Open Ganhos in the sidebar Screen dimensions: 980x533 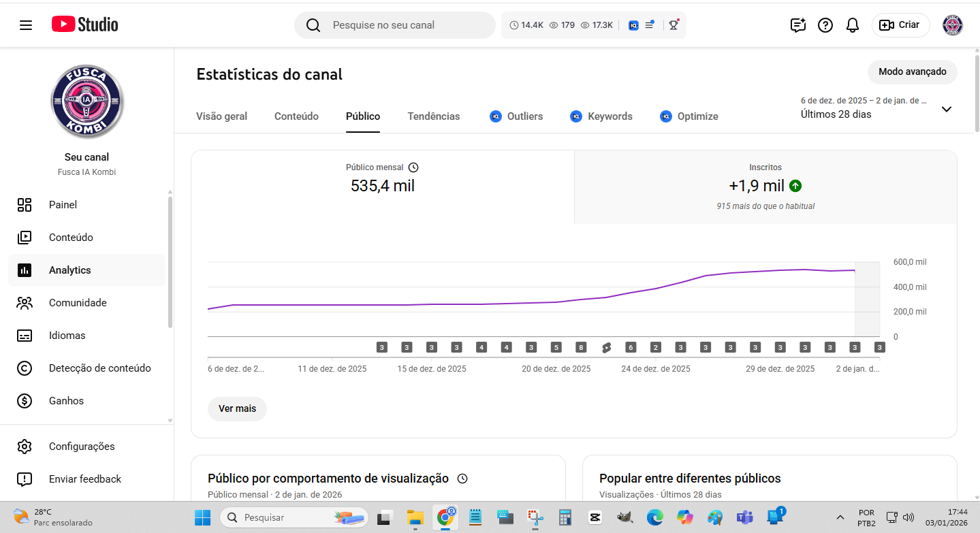[x=66, y=401]
